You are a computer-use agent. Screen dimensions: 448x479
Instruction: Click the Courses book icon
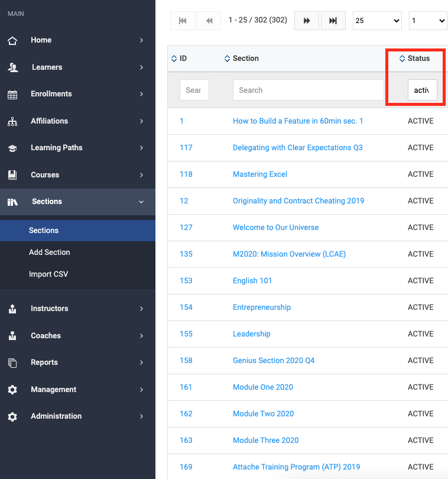point(12,175)
